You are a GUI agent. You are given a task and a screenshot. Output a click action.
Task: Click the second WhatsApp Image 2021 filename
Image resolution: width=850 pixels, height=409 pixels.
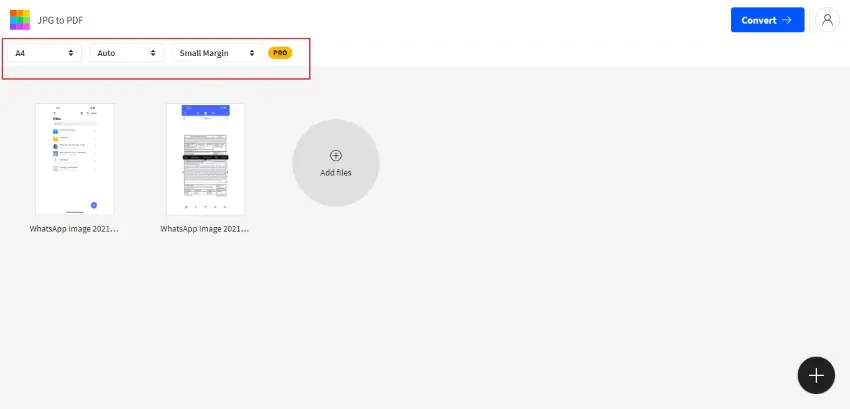click(x=205, y=229)
